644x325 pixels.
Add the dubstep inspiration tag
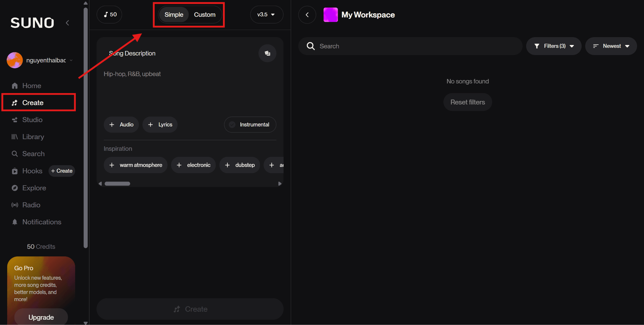pos(240,165)
